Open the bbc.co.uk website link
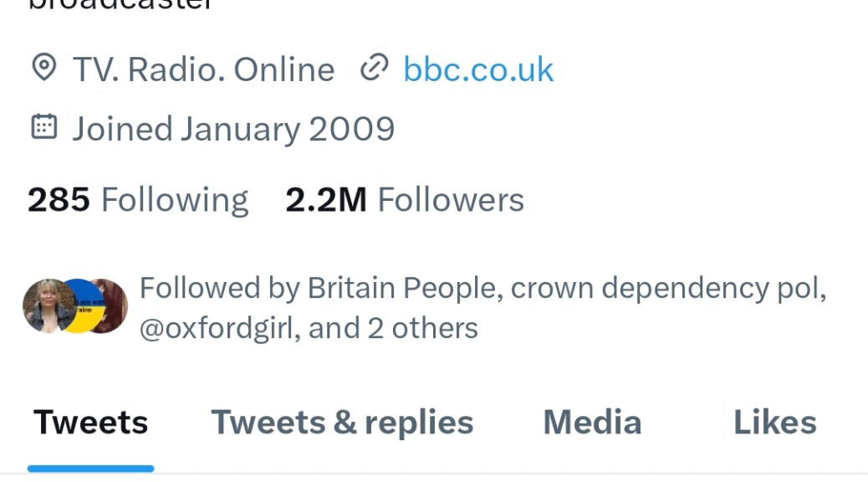 pyautogui.click(x=478, y=69)
